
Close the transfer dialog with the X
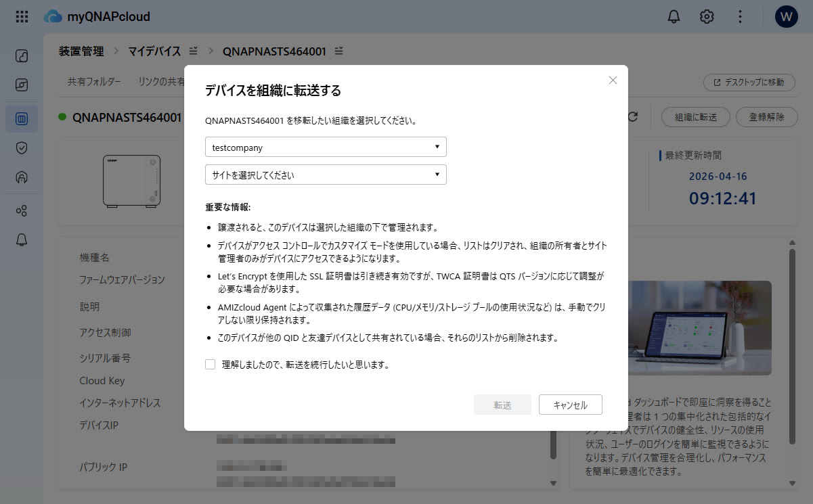point(613,80)
